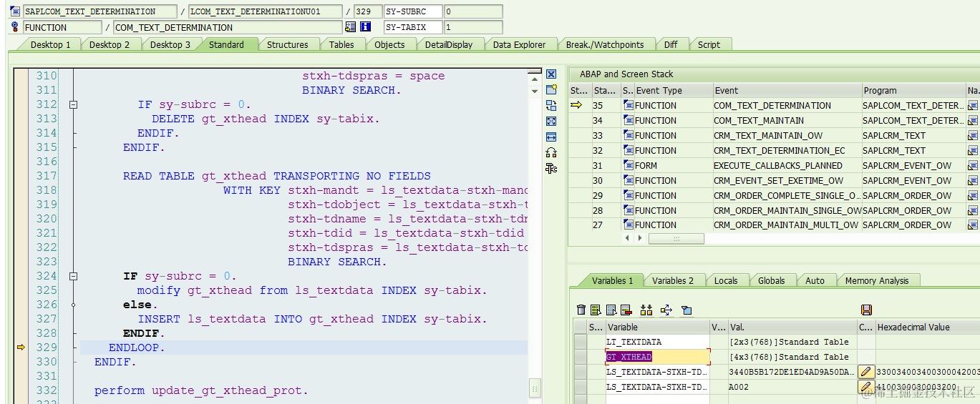Click the tool settings wrench icon beside the editor
This screenshot has width=980, height=404.
coord(551,168)
